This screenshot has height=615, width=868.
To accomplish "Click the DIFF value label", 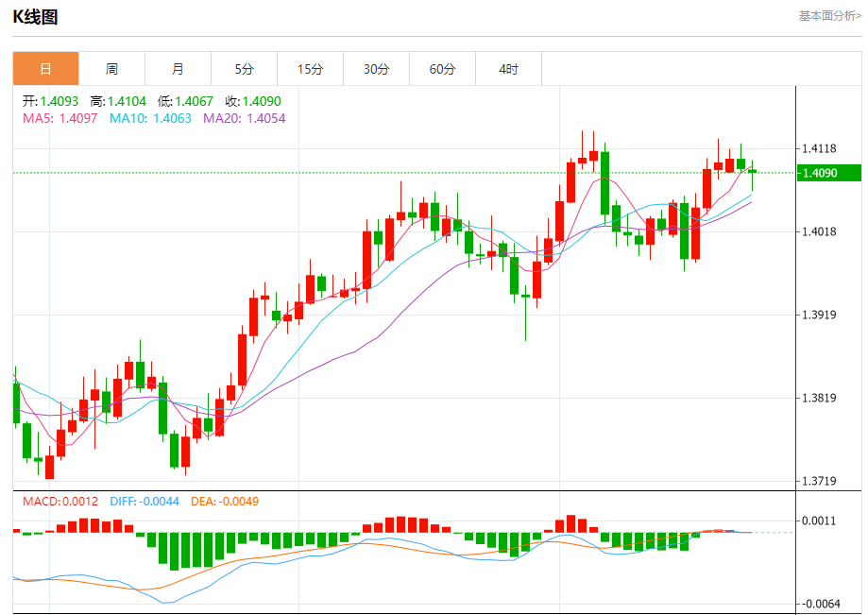I will pos(145,501).
